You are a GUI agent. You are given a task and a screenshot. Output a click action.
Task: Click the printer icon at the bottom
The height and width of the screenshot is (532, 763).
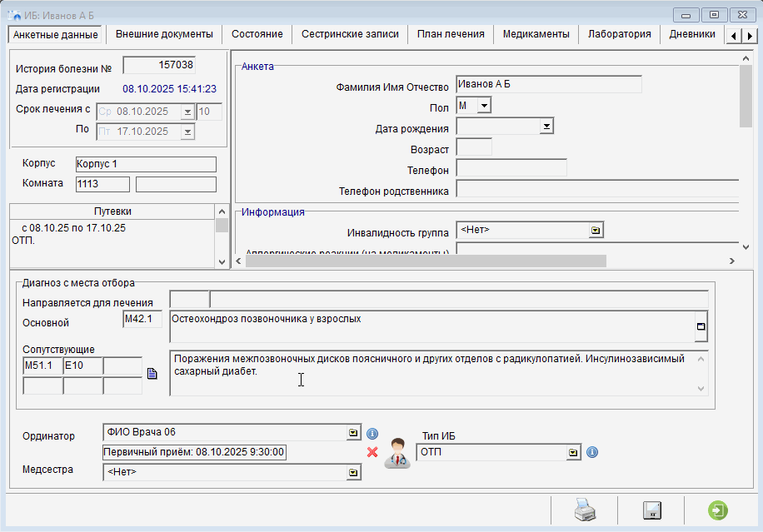tap(585, 510)
